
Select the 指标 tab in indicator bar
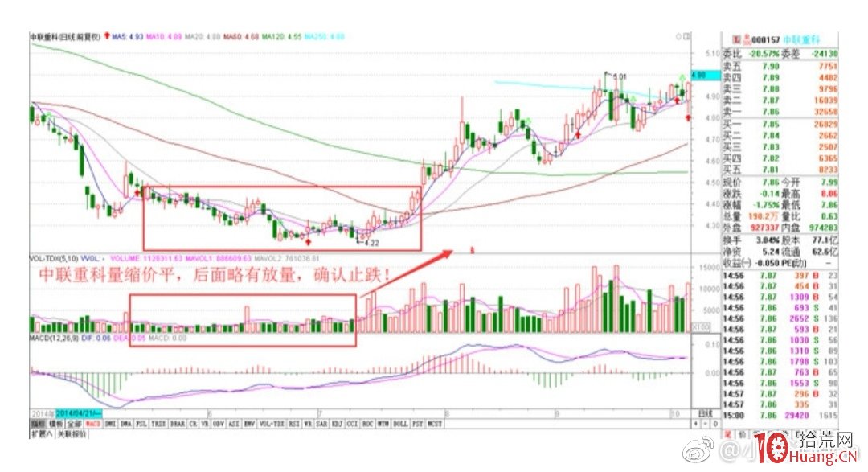pos(39,424)
